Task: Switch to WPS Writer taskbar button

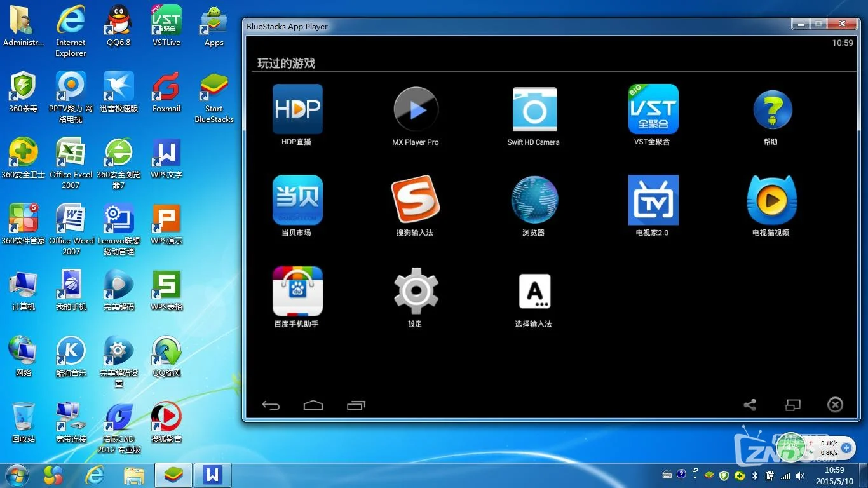Action: point(212,475)
